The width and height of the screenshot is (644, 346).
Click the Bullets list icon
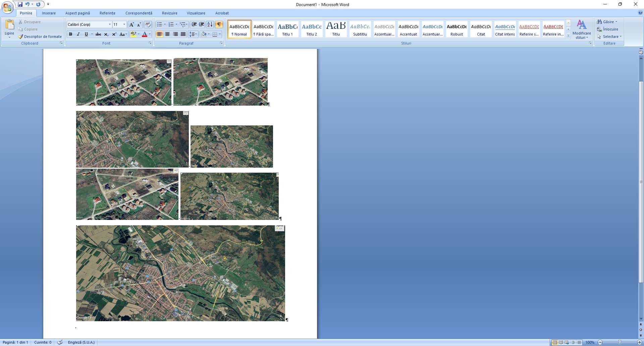(x=160, y=24)
